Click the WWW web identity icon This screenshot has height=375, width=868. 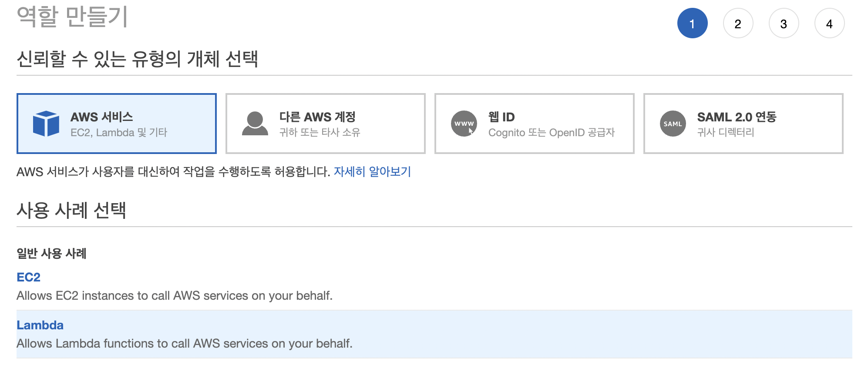click(464, 124)
